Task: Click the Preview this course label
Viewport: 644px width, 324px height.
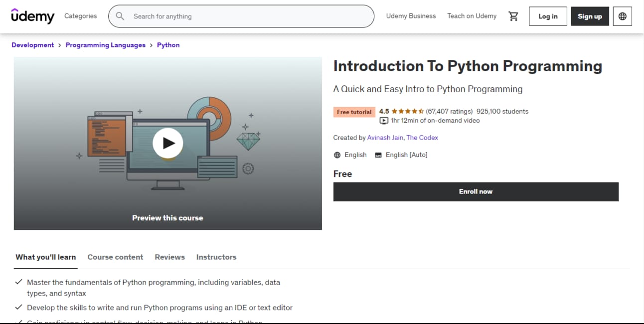Action: 167,218
